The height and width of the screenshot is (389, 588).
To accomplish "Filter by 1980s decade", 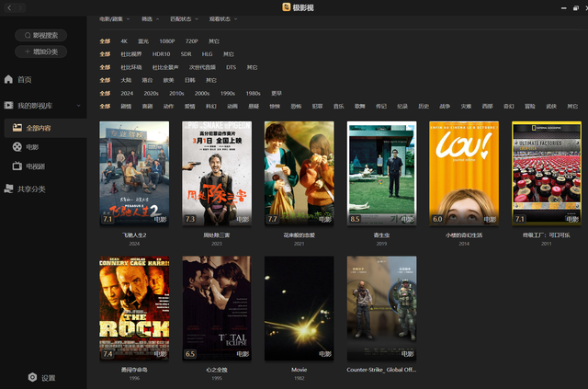I will [254, 93].
